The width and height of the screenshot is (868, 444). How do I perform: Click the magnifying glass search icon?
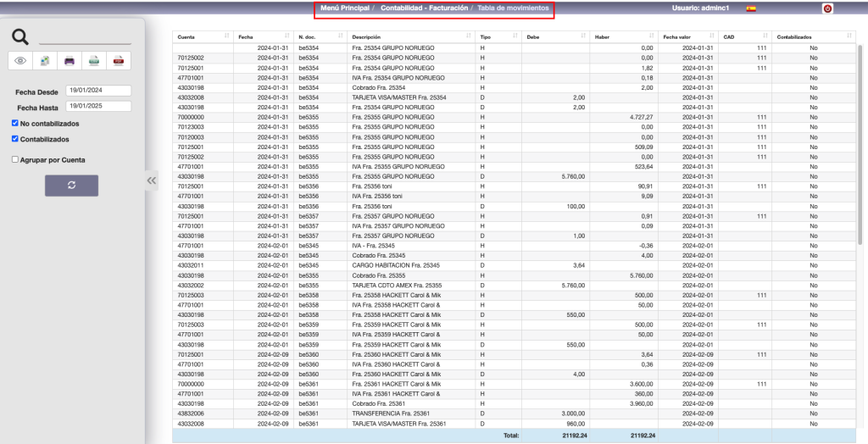tap(20, 36)
